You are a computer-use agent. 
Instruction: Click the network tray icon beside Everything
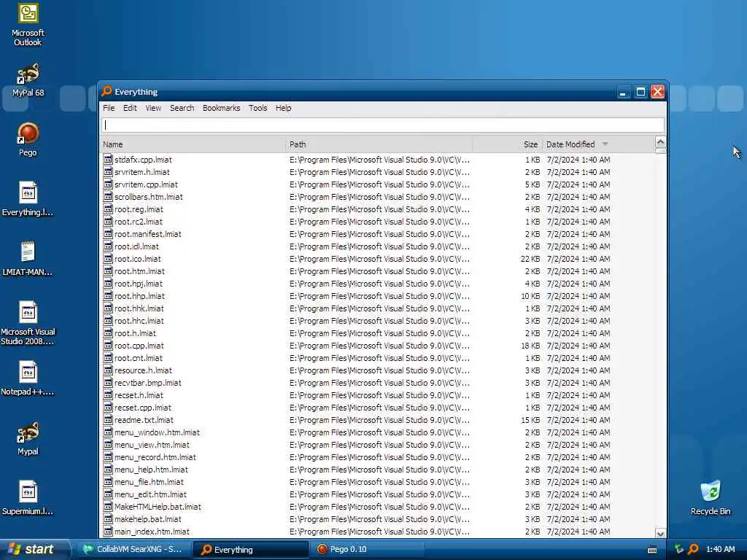click(679, 549)
